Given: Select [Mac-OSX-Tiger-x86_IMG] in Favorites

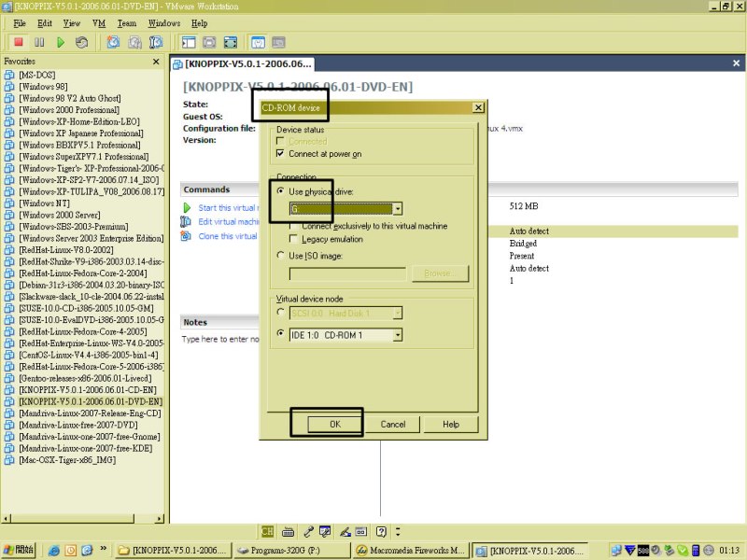Looking at the screenshot, I should click(x=67, y=460).
